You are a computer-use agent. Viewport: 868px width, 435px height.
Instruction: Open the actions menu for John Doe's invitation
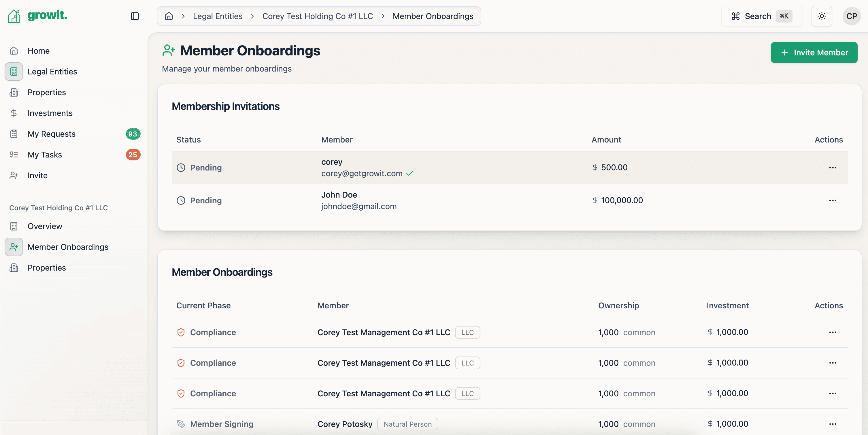click(833, 200)
